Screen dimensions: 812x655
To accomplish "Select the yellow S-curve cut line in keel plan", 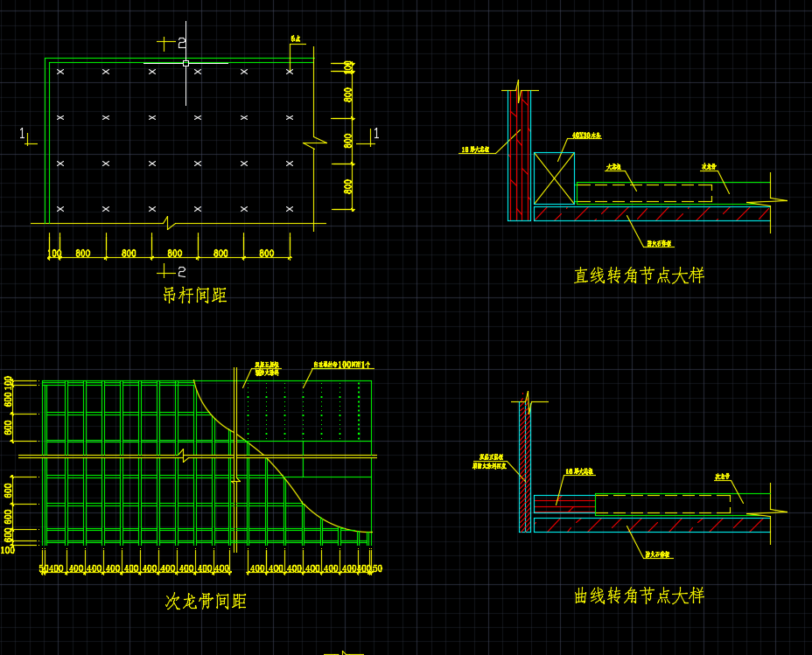I will 283,456.
